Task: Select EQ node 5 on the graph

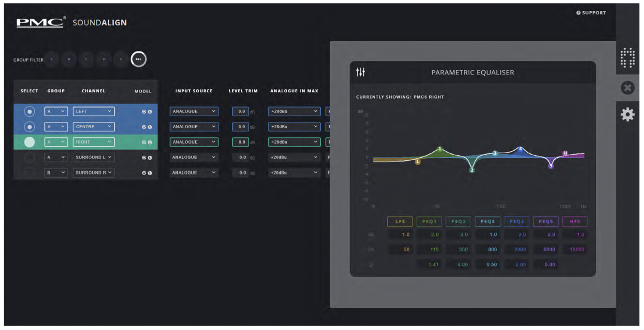Action: [x=551, y=166]
